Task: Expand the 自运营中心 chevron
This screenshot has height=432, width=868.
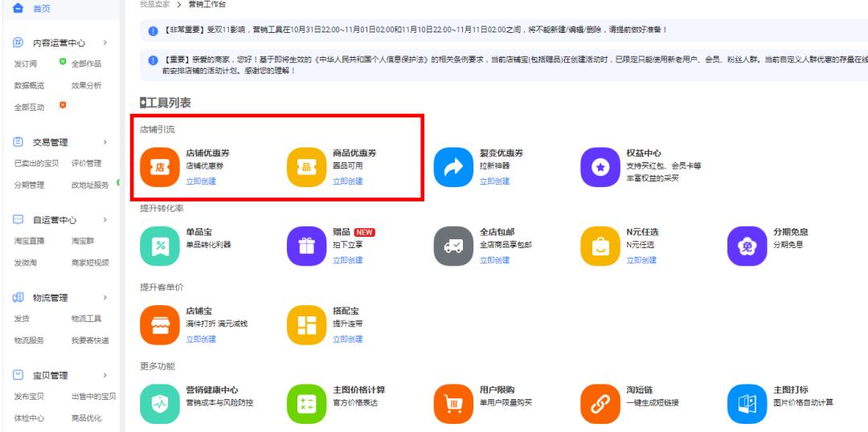Action: pyautogui.click(x=104, y=219)
